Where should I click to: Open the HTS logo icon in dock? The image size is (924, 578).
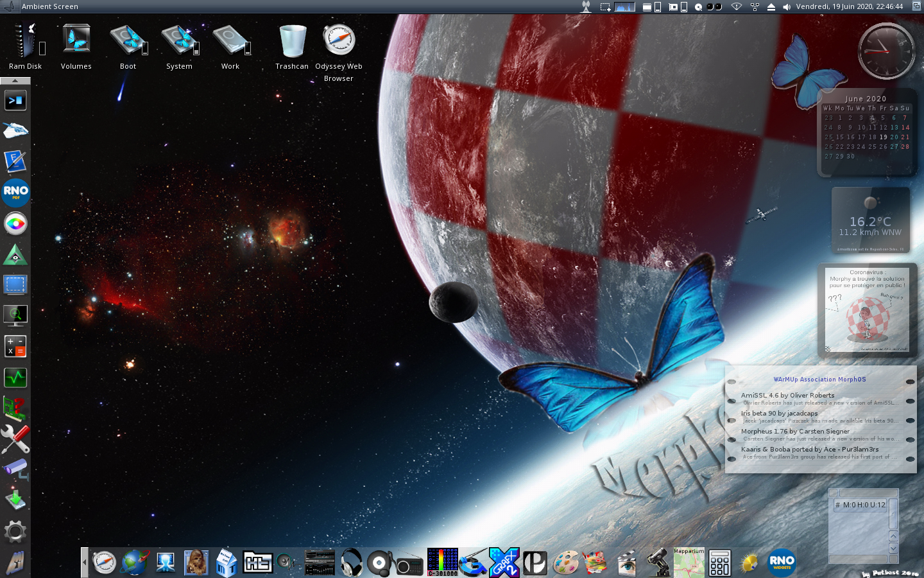258,563
